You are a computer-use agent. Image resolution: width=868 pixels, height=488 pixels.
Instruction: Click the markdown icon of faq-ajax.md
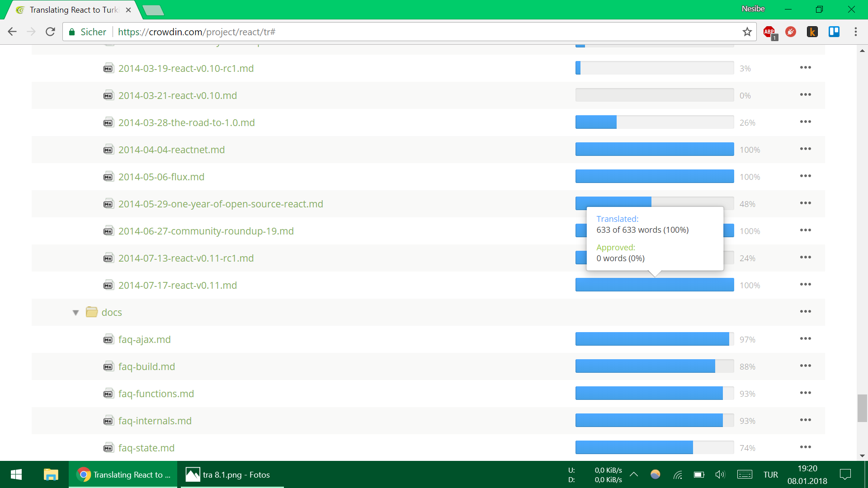point(108,339)
